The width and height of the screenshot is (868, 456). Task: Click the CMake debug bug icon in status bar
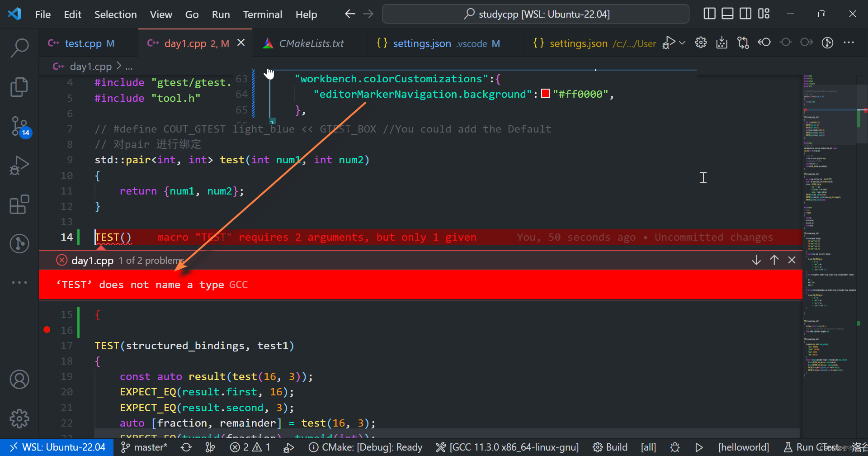(x=675, y=447)
